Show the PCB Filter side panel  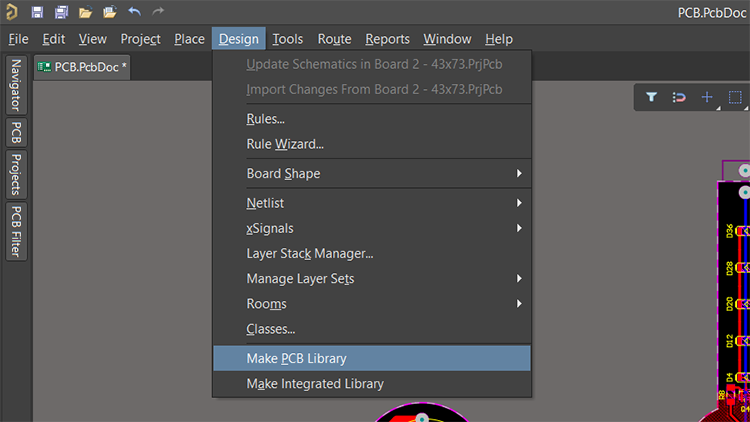(x=17, y=231)
